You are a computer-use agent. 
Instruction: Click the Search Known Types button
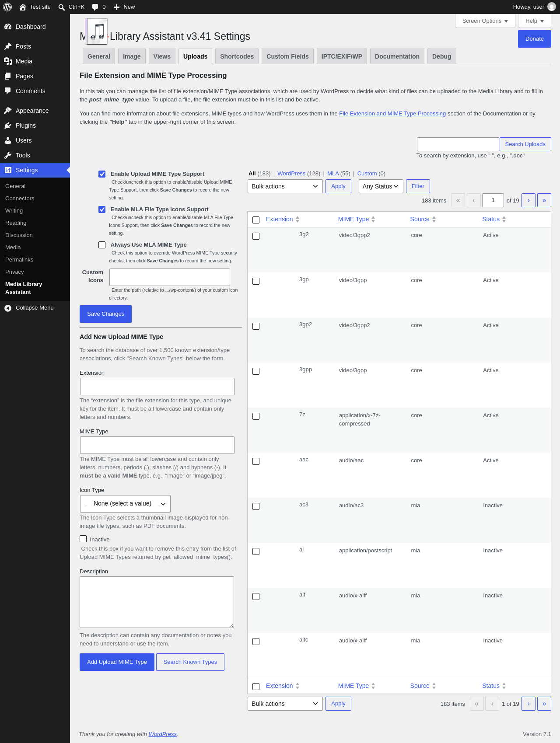coord(190,662)
